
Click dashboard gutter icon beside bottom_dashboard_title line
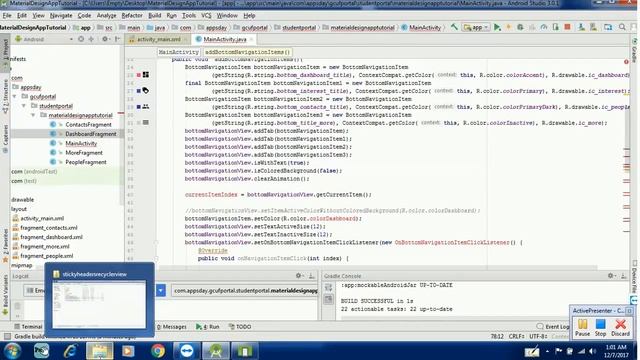tap(146, 75)
